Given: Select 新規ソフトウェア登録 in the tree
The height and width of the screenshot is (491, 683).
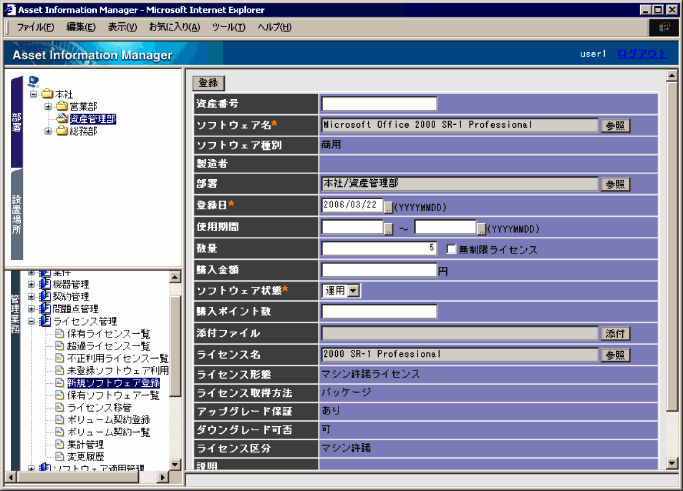Looking at the screenshot, I should (x=113, y=383).
